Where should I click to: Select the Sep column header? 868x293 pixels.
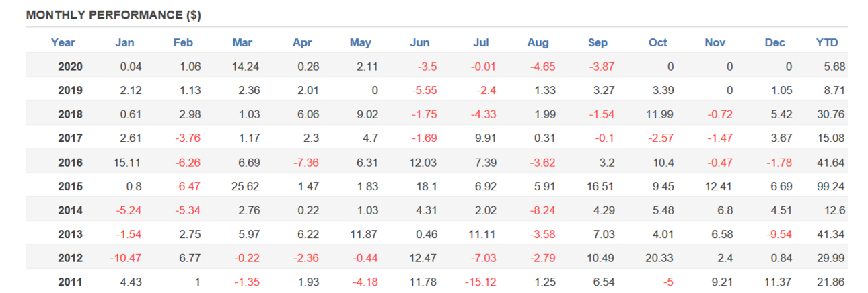598,42
